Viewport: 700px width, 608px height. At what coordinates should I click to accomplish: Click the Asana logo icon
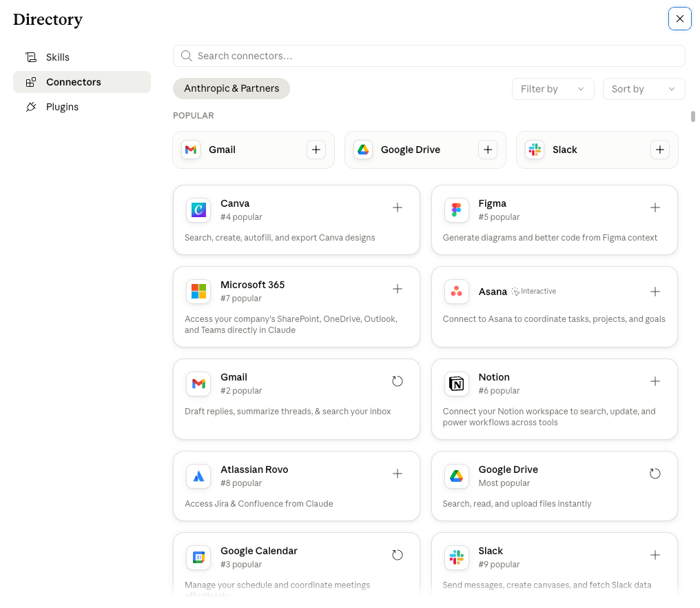456,292
